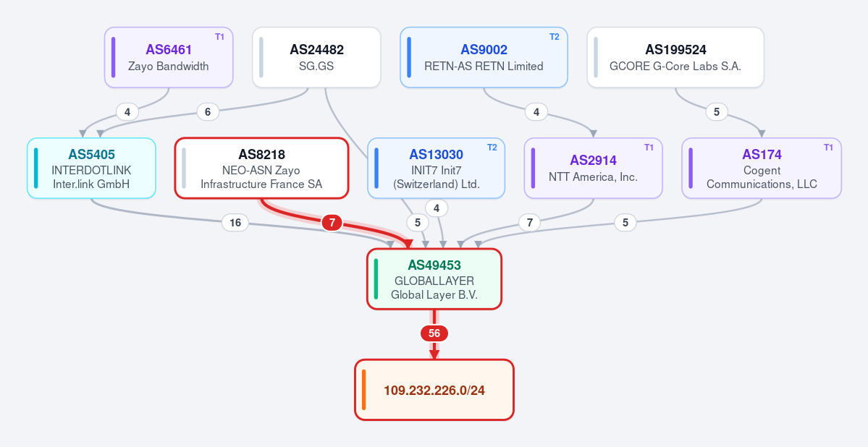The image size is (868, 447).
Task: Click the 109.232.226.0/24 prefix box
Action: click(x=434, y=390)
